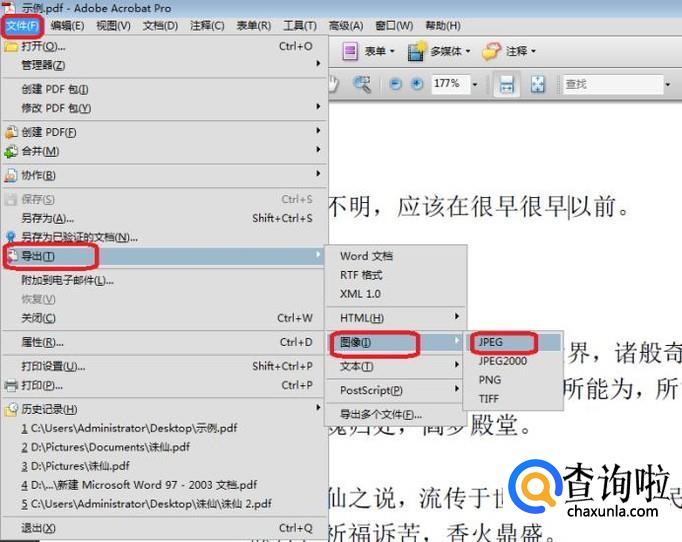This screenshot has height=542, width=682.
Task: Click the Print icon in File menu
Action: pos(11,385)
